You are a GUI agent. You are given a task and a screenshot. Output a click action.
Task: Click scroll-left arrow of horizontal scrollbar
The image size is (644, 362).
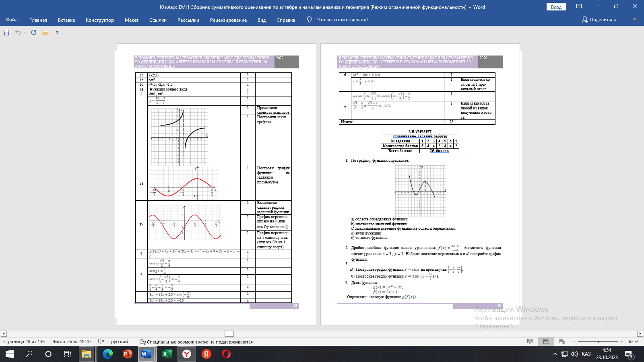[4, 333]
